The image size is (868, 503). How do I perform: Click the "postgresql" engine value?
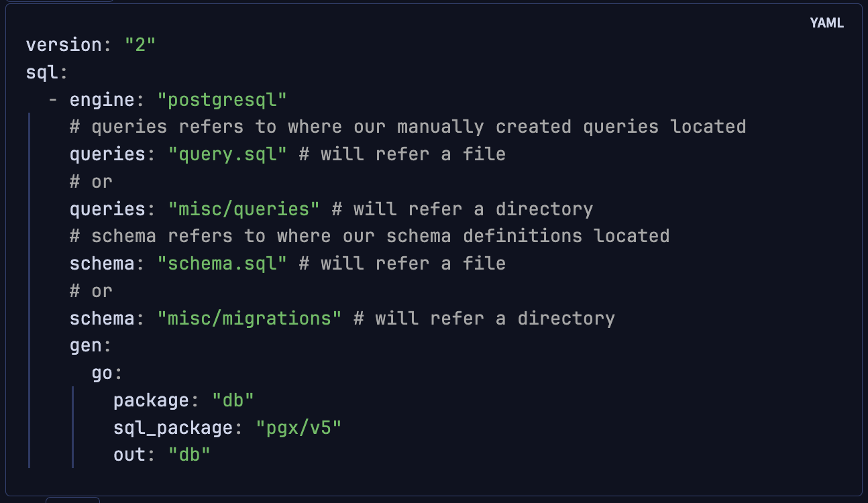tap(222, 100)
